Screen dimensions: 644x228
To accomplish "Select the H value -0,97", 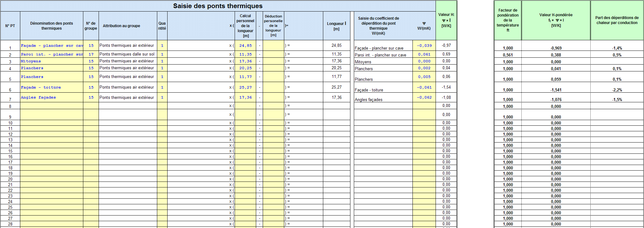I will click(x=446, y=46).
